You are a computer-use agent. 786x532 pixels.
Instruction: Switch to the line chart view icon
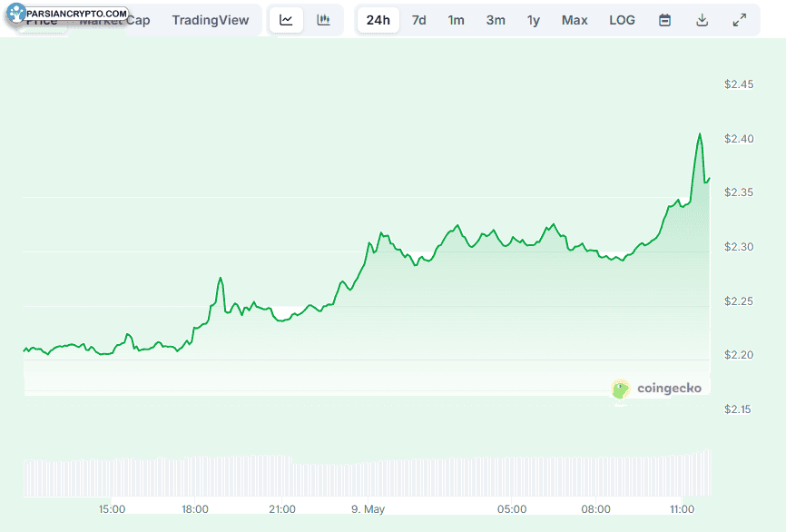coord(286,20)
